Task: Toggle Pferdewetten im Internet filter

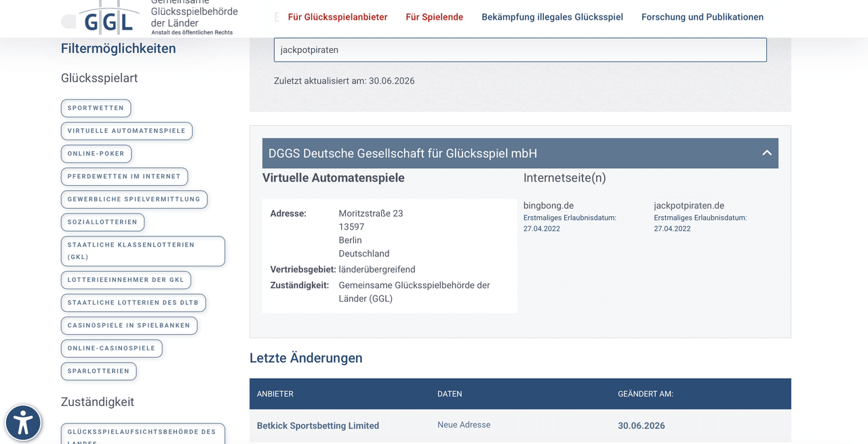Action: point(124,177)
